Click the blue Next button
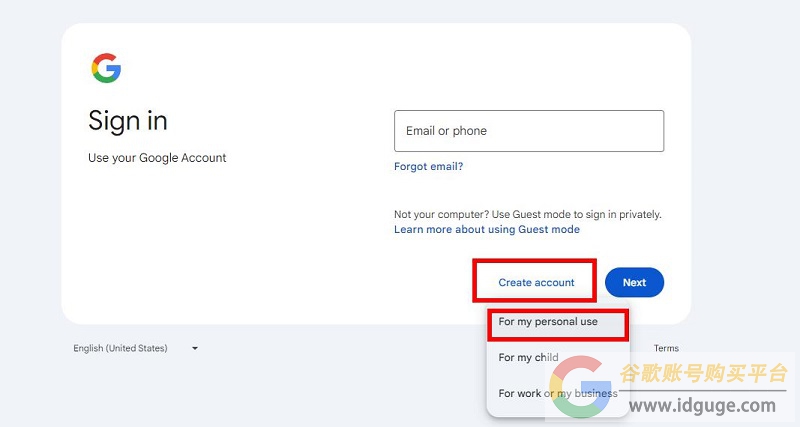The height and width of the screenshot is (427, 800). (x=634, y=283)
